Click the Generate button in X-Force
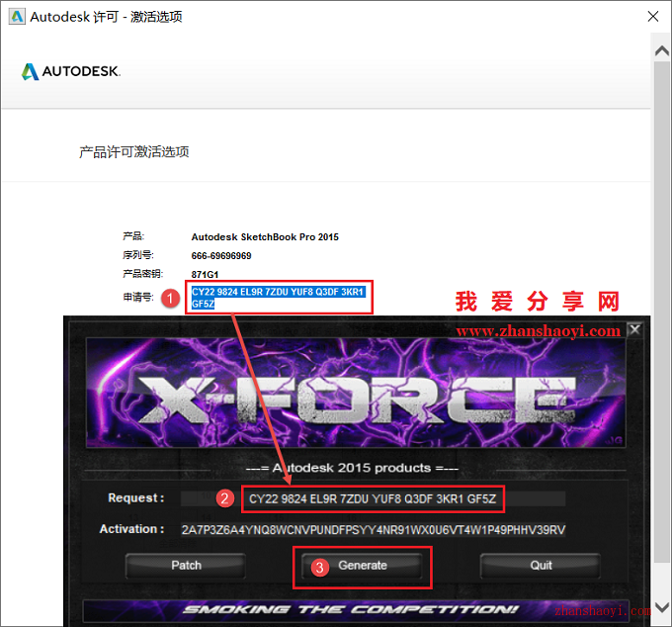 pos(362,566)
